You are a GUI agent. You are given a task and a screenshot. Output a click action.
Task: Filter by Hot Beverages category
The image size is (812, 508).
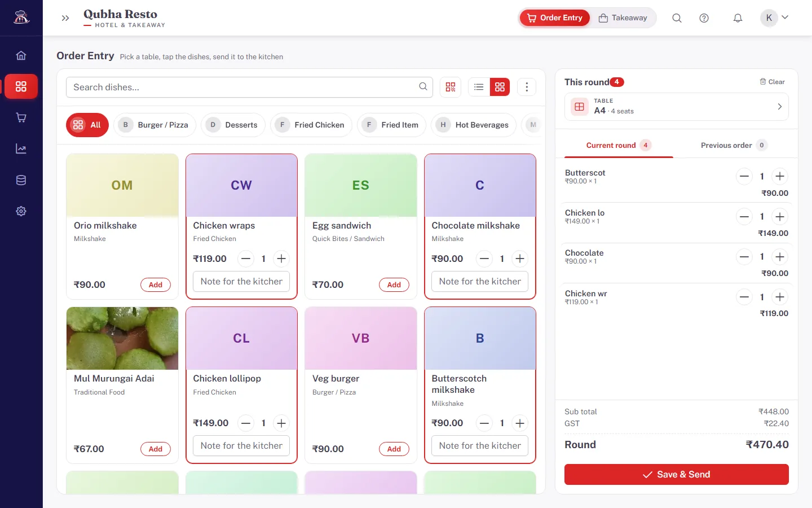[474, 125]
